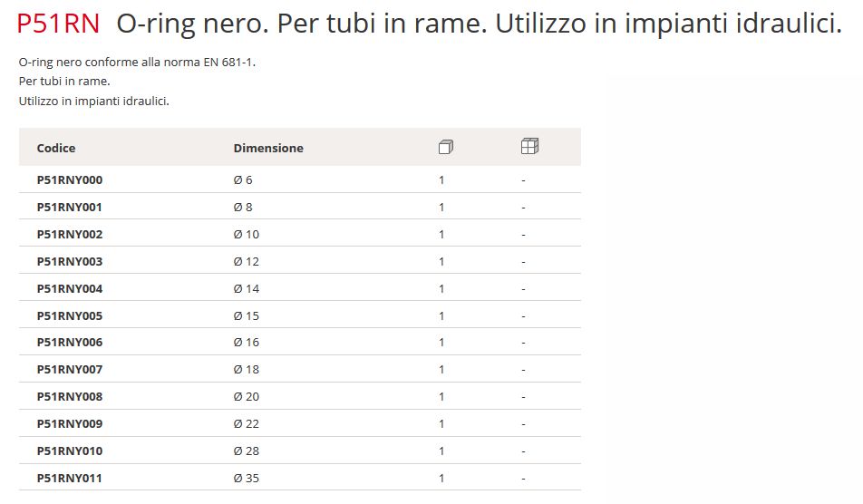Click the multi-box carton icon
The width and height of the screenshot is (863, 504).
point(529,147)
